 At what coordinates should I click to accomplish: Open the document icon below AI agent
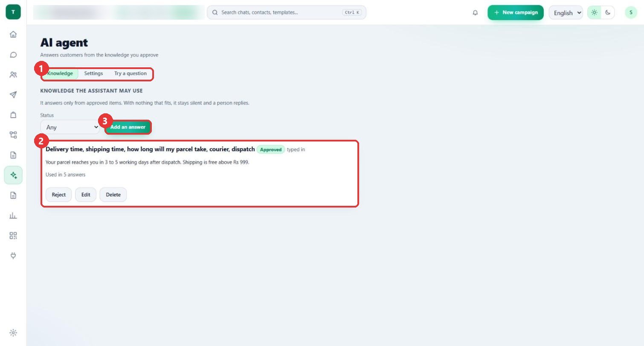click(x=13, y=195)
